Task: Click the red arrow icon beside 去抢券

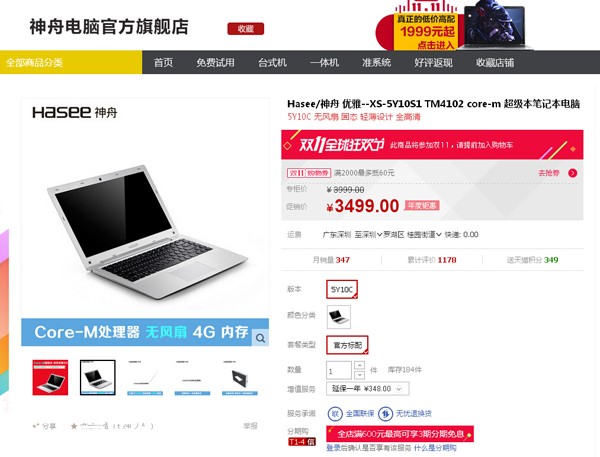Action: 572,173
